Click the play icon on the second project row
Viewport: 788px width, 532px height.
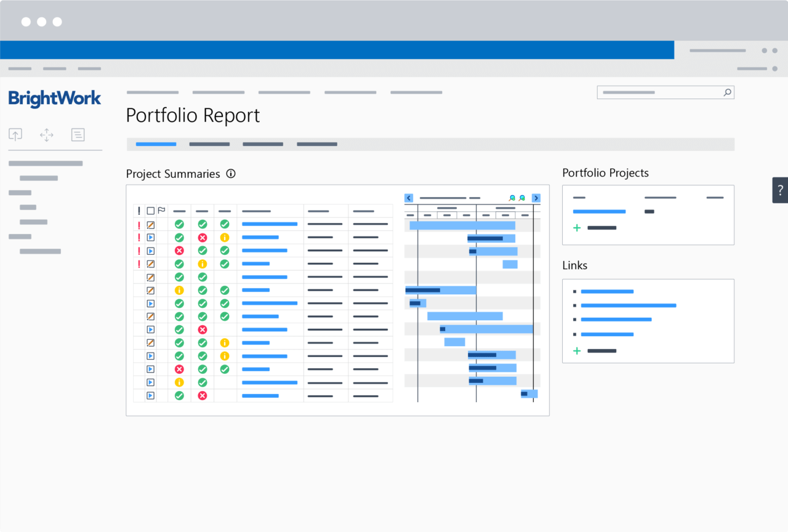point(150,238)
